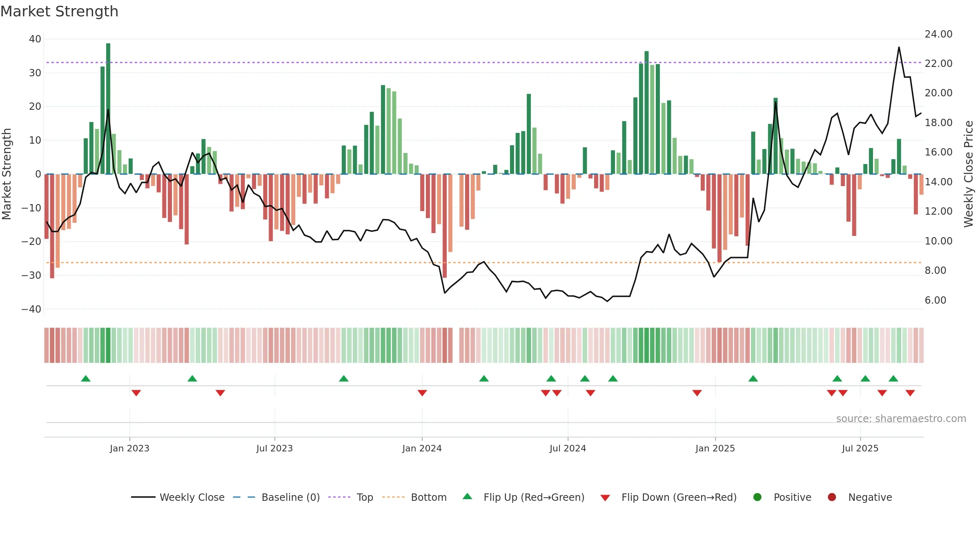
Task: Click the Jul 2025 x-axis label
Action: tap(860, 448)
